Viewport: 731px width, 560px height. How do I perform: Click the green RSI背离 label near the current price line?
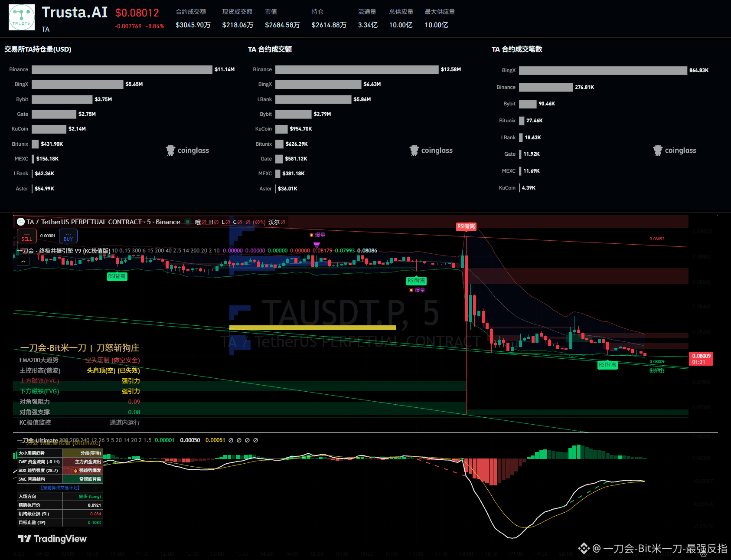(607, 365)
